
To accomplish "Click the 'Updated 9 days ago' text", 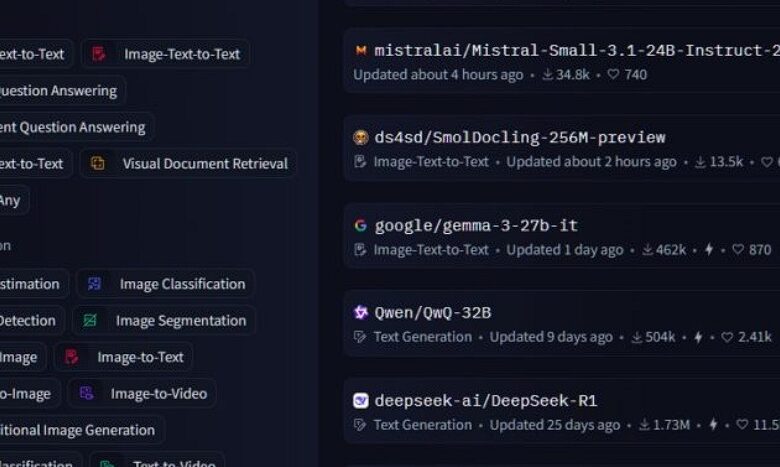I will [551, 337].
